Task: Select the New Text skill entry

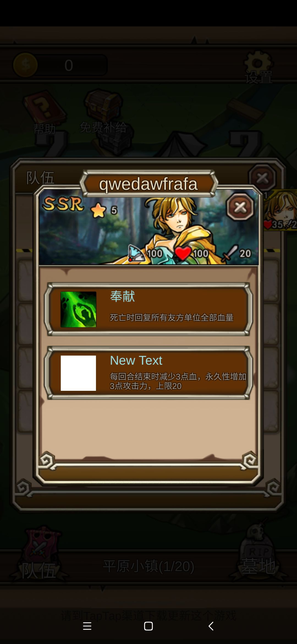Action: point(148,373)
